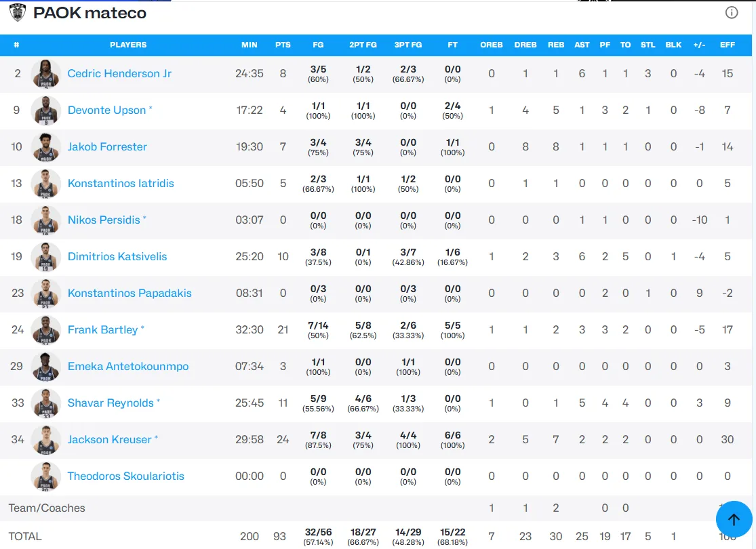Click Jackson Kreuser's 29:58 minutes value
The width and height of the screenshot is (756, 549).
click(x=250, y=440)
